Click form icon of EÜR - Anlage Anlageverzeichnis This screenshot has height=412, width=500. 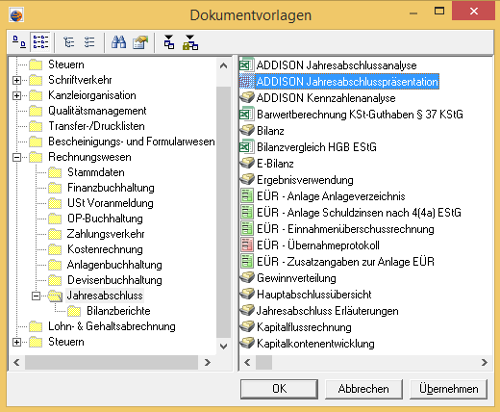tap(247, 196)
